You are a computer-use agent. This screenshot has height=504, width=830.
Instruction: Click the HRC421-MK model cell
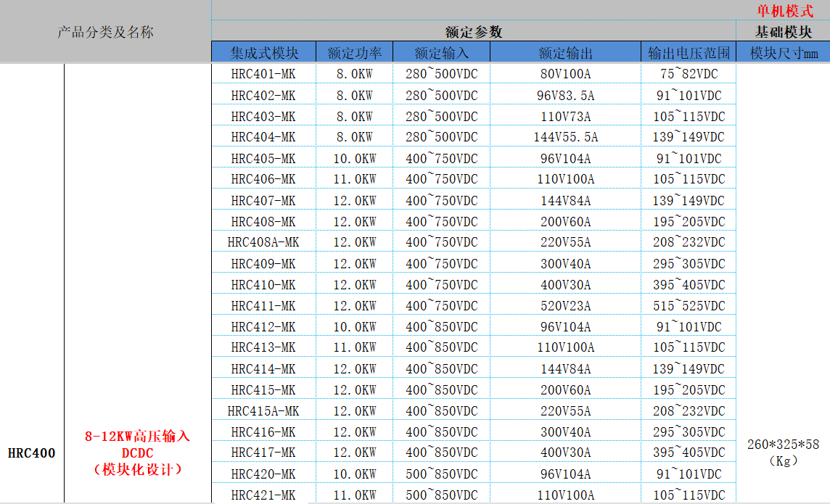(263, 495)
